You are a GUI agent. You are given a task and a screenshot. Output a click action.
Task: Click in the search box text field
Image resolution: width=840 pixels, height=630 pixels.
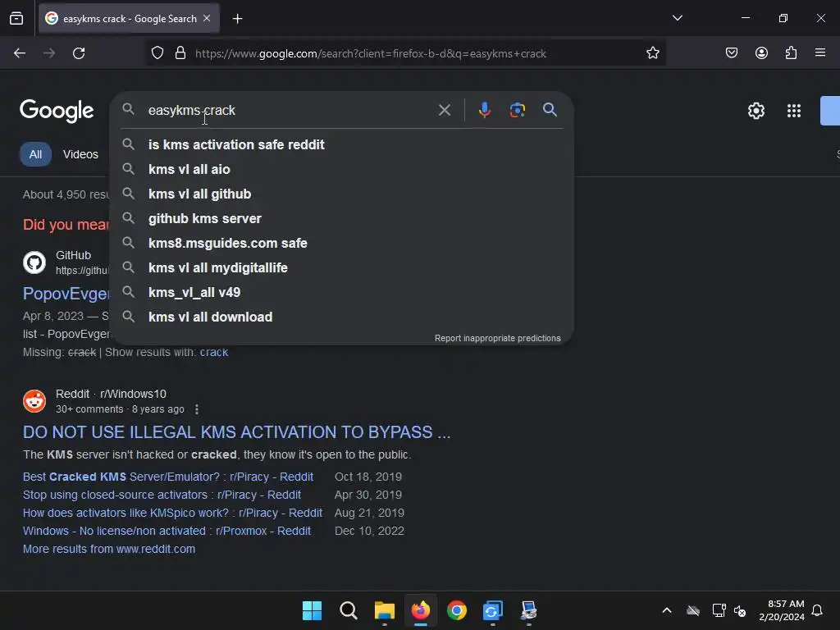coord(290,111)
